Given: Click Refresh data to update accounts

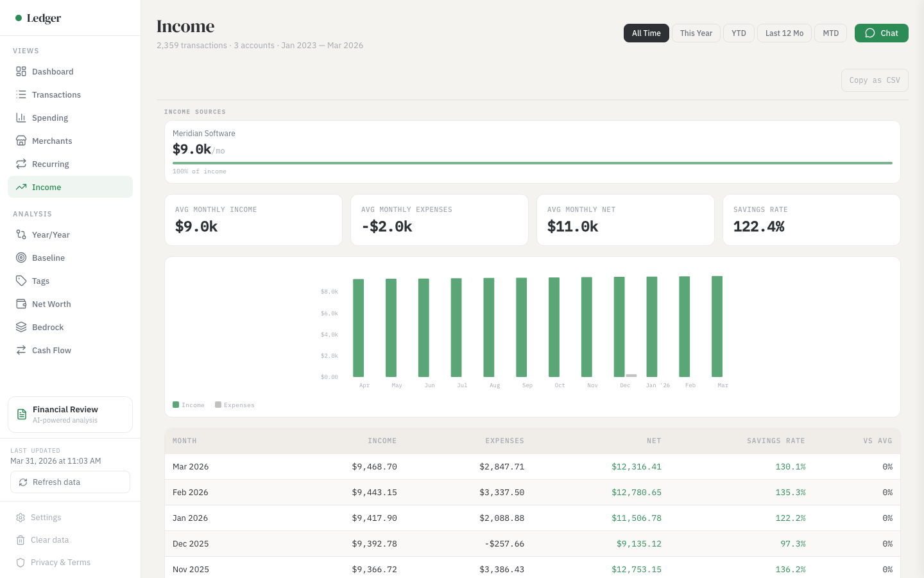Looking at the screenshot, I should point(70,482).
